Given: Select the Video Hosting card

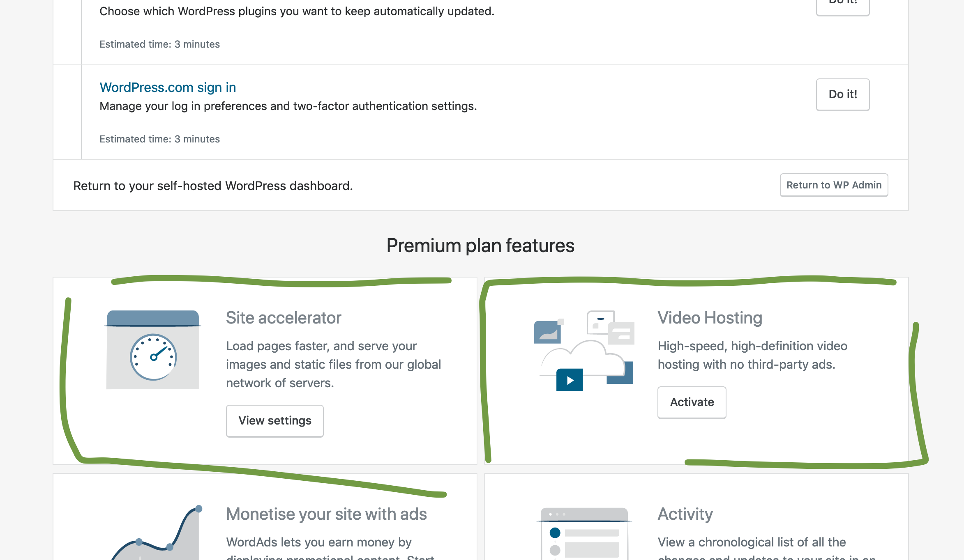Looking at the screenshot, I should click(696, 370).
